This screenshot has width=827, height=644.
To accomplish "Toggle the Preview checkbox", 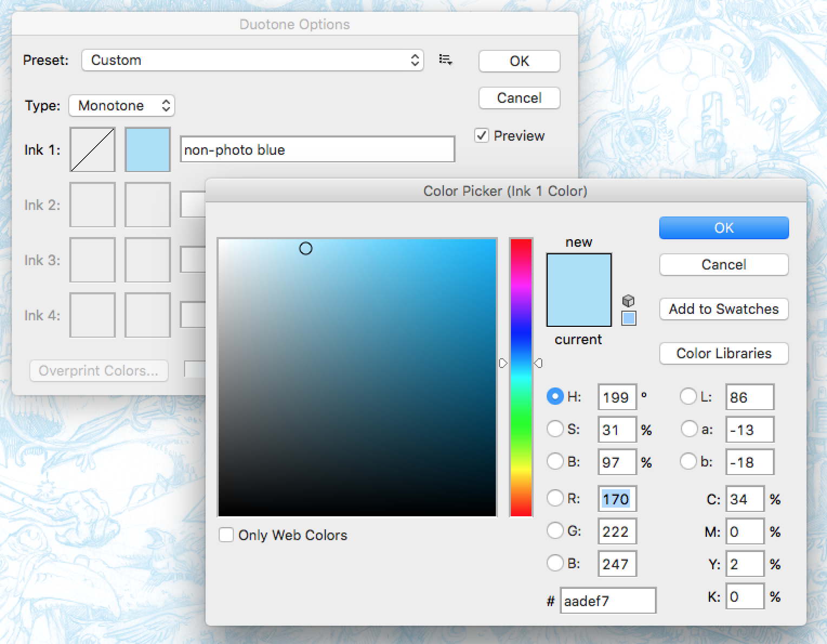I will pos(482,135).
